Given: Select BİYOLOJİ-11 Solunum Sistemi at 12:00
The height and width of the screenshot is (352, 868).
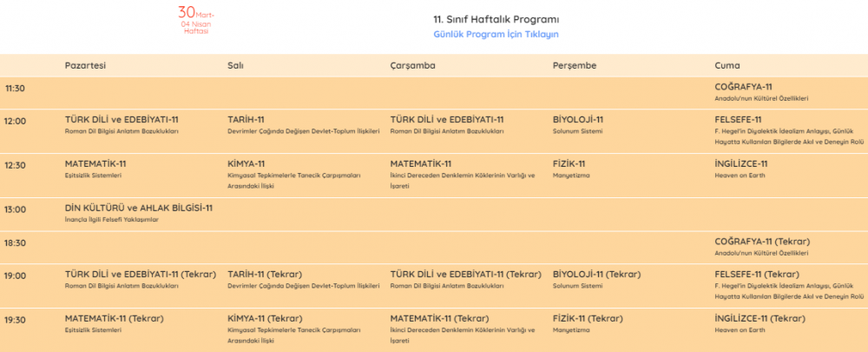Looking at the screenshot, I should pos(578,120).
